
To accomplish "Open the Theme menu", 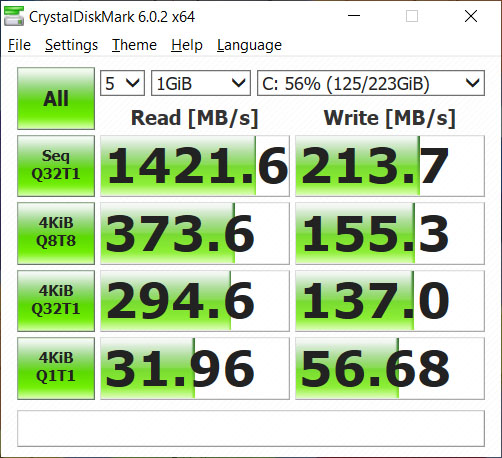I will (134, 45).
